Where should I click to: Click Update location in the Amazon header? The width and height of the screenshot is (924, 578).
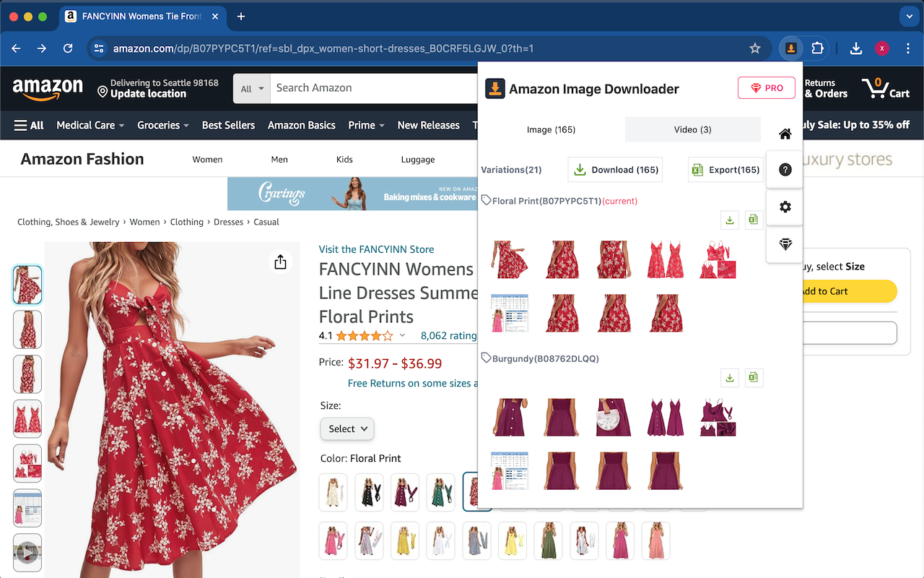click(x=148, y=94)
